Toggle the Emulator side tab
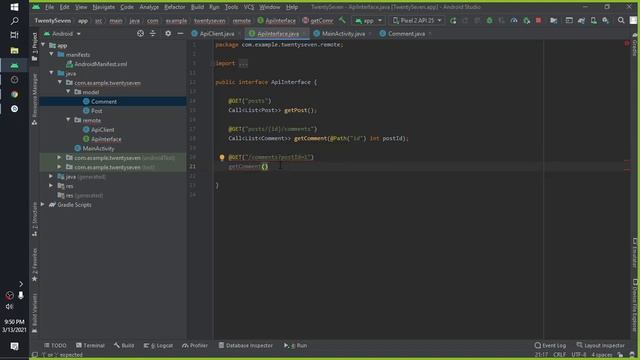Image resolution: width=640 pixels, height=360 pixels. pos(635,253)
